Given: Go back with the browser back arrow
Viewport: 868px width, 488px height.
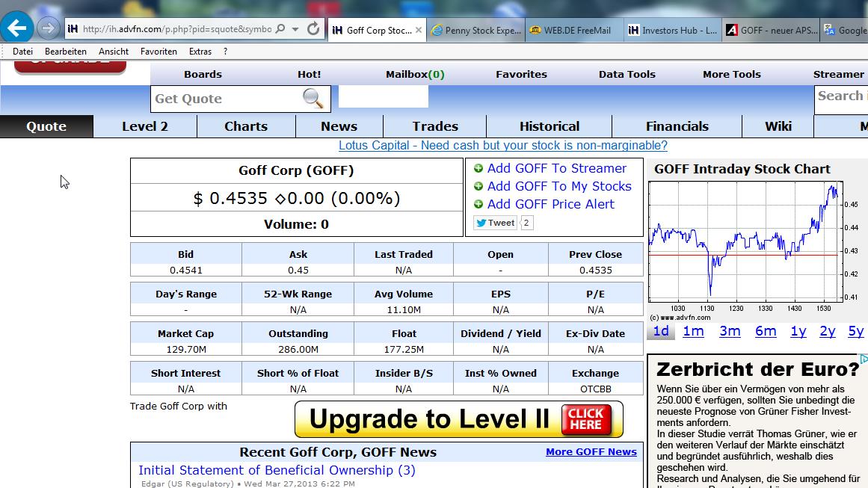Looking at the screenshot, I should coord(16,27).
